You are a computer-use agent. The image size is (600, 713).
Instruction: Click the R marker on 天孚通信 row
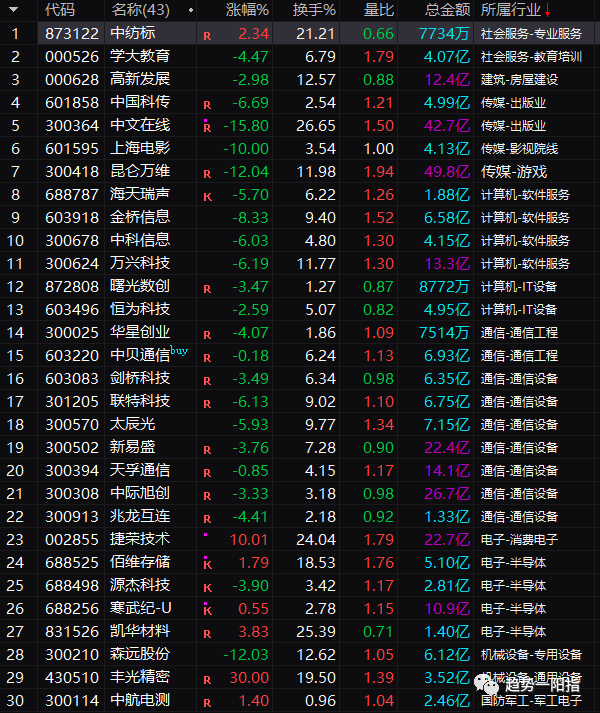(207, 473)
